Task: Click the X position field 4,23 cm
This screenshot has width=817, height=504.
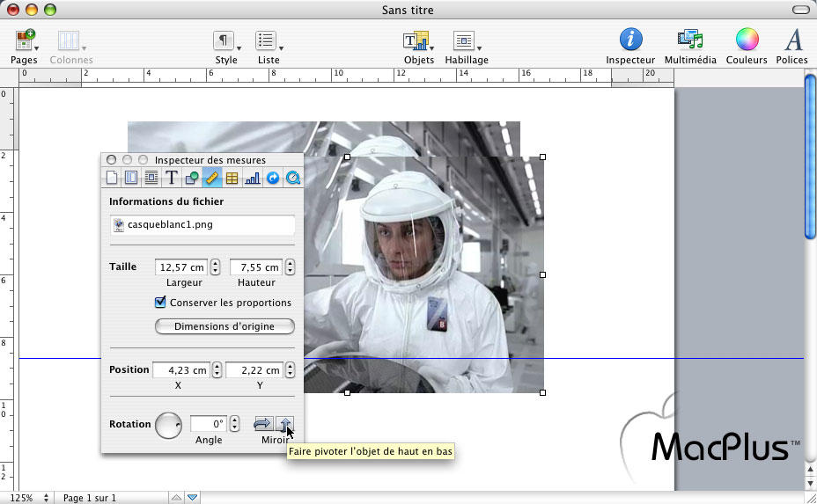Action: pos(181,370)
